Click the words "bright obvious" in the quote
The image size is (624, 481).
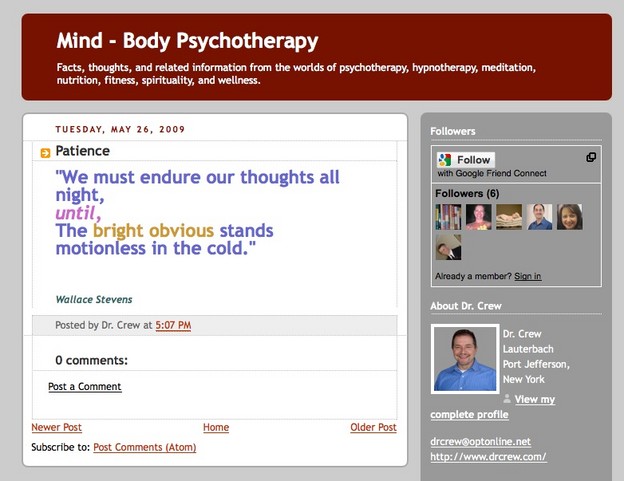coord(154,231)
